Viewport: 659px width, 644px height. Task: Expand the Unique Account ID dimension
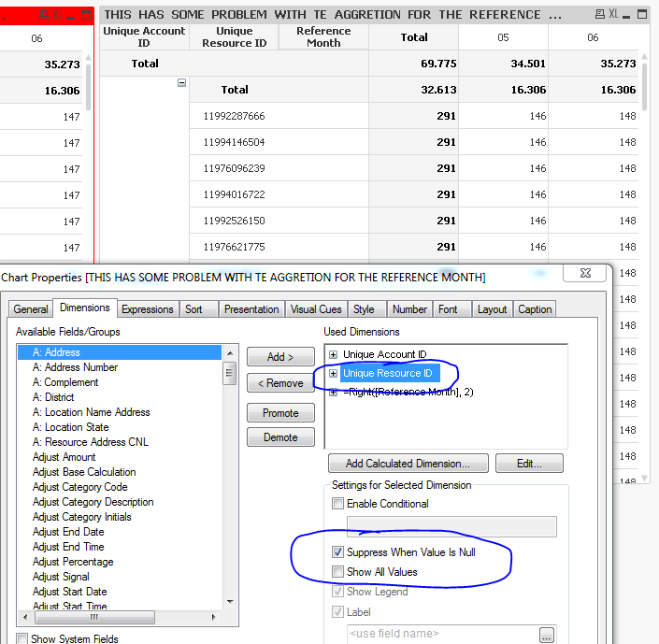(333, 355)
